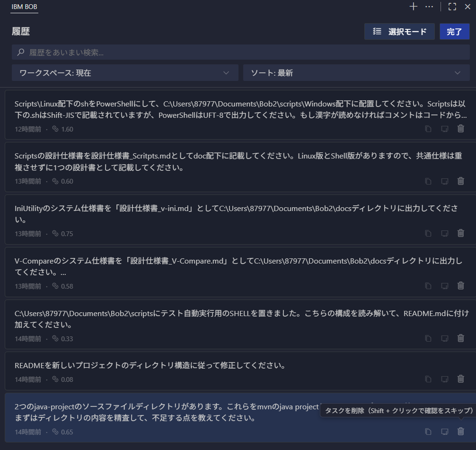Click the cost value 0.60
Screen dimensions: 476x450
point(67,181)
